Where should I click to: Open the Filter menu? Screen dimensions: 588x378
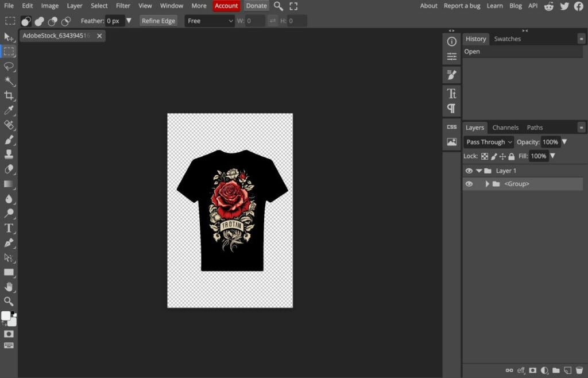123,6
